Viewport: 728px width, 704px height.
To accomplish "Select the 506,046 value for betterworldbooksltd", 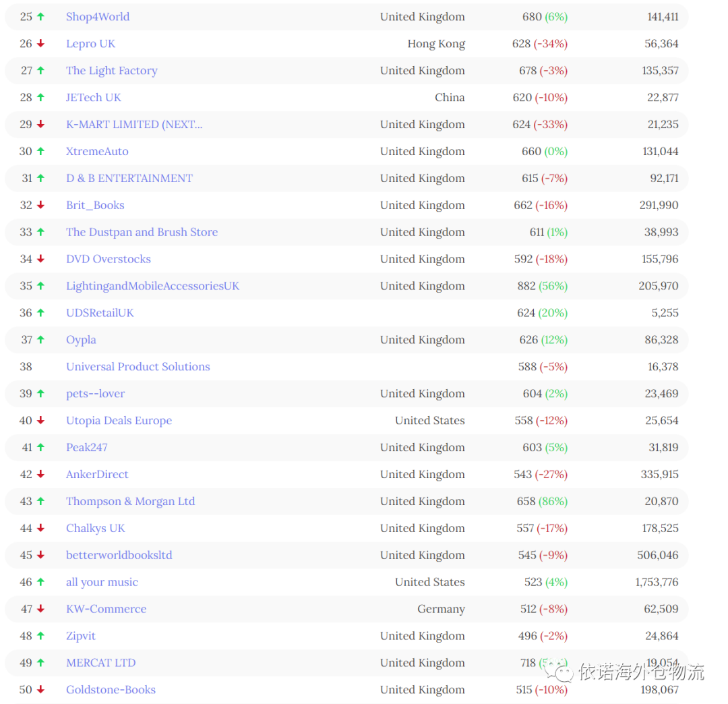I will tap(657, 556).
